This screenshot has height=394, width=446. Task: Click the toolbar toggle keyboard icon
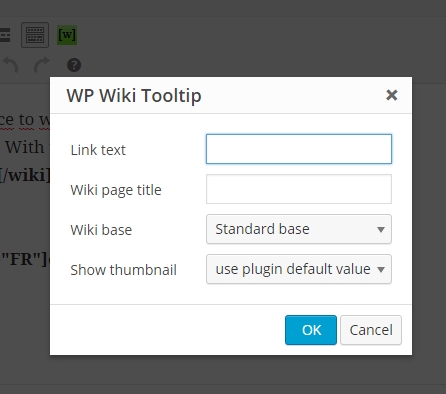point(35,35)
